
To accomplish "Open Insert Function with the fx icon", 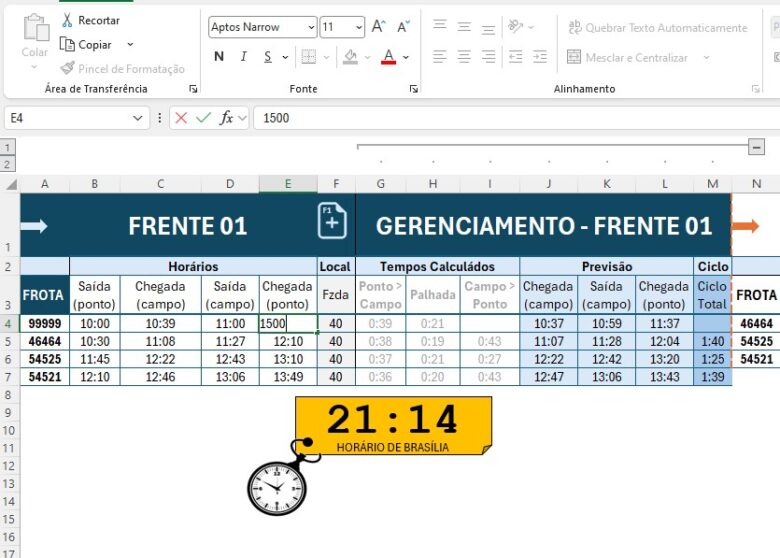I will coord(227,118).
